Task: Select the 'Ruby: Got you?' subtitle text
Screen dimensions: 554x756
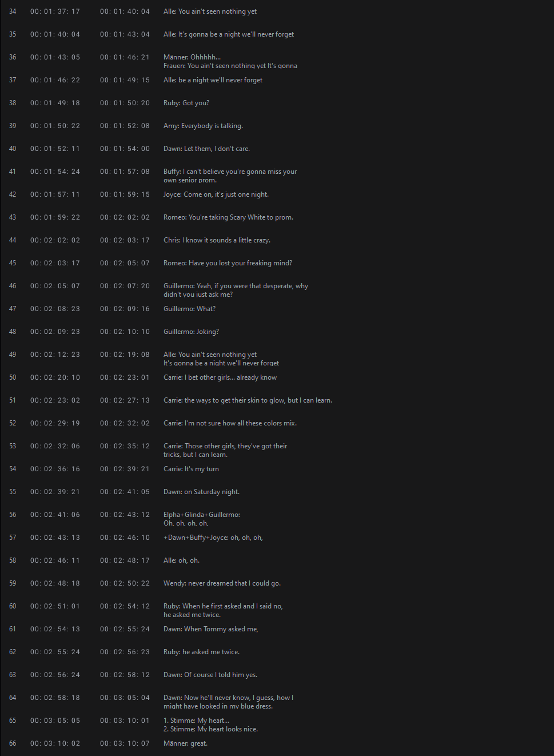Action: (186, 103)
